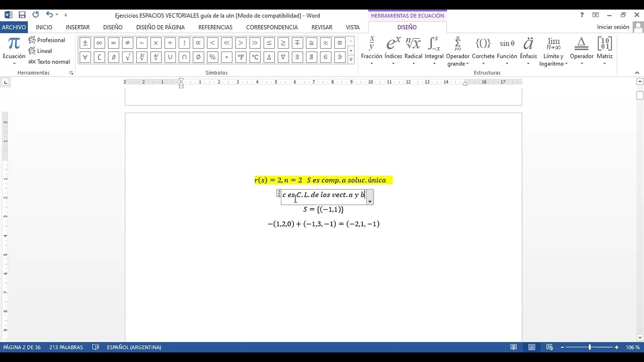This screenshot has width=644, height=362.
Task: Open the Fracción structures dropdown
Action: point(372,51)
